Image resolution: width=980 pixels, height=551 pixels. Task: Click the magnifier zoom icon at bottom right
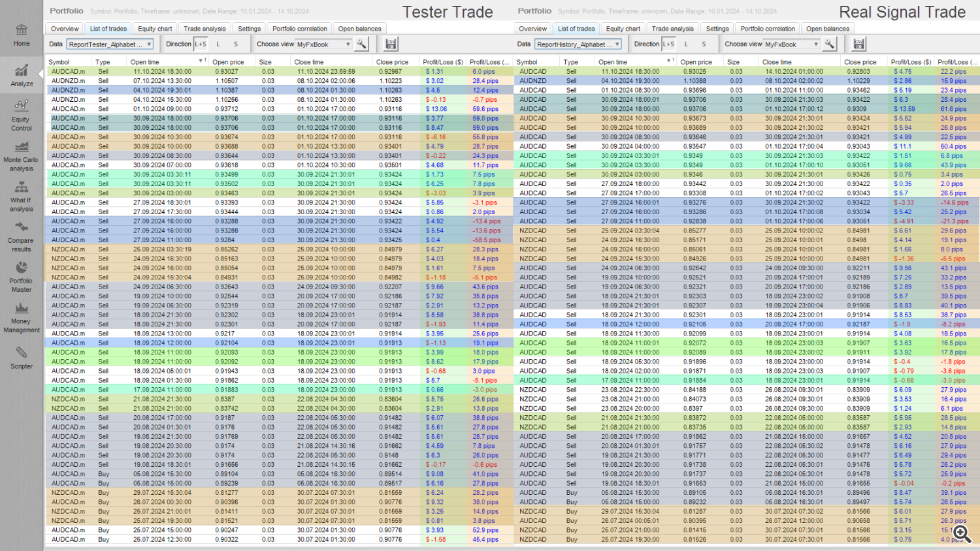[961, 533]
